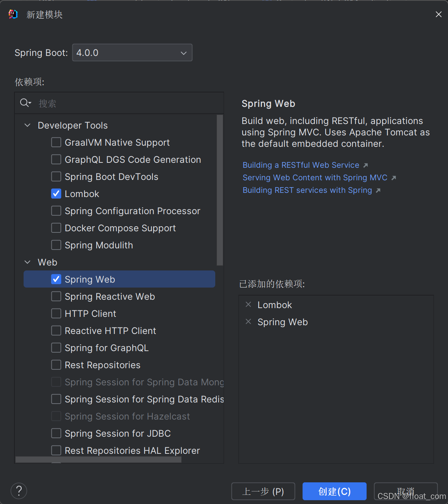Viewport: 448px width, 504px height.
Task: Close the new module dialog
Action: (438, 14)
